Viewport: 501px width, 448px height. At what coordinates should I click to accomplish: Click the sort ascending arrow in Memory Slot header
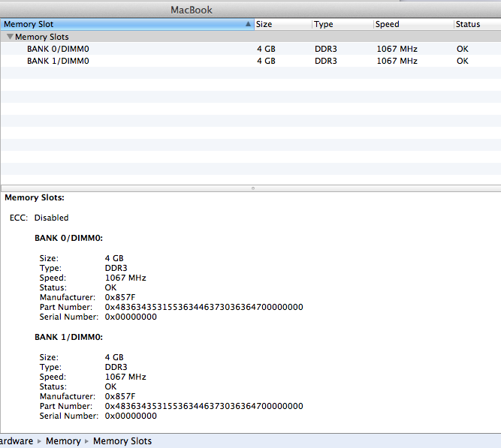[248, 24]
